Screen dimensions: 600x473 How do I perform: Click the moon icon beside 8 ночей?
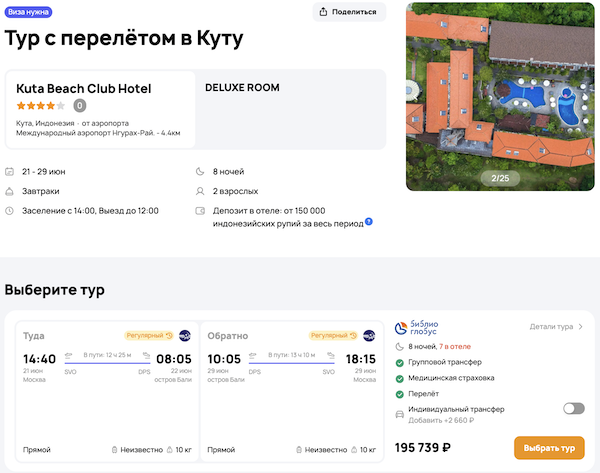[202, 171]
